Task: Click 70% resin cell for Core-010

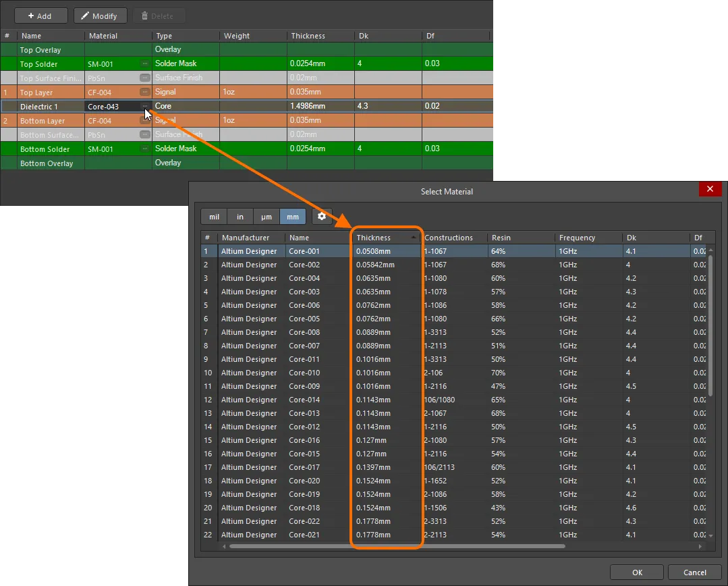Action: (522, 373)
